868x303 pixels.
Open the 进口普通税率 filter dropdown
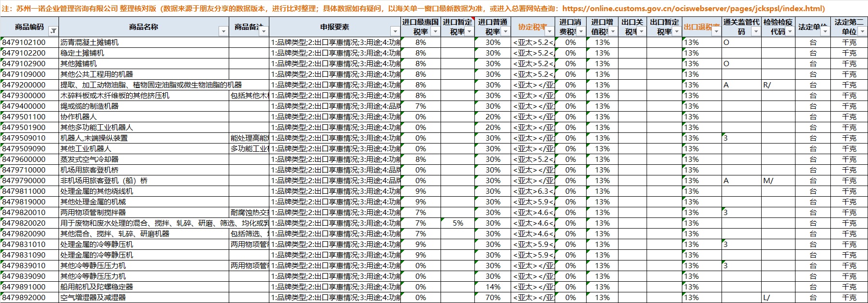pos(505,31)
